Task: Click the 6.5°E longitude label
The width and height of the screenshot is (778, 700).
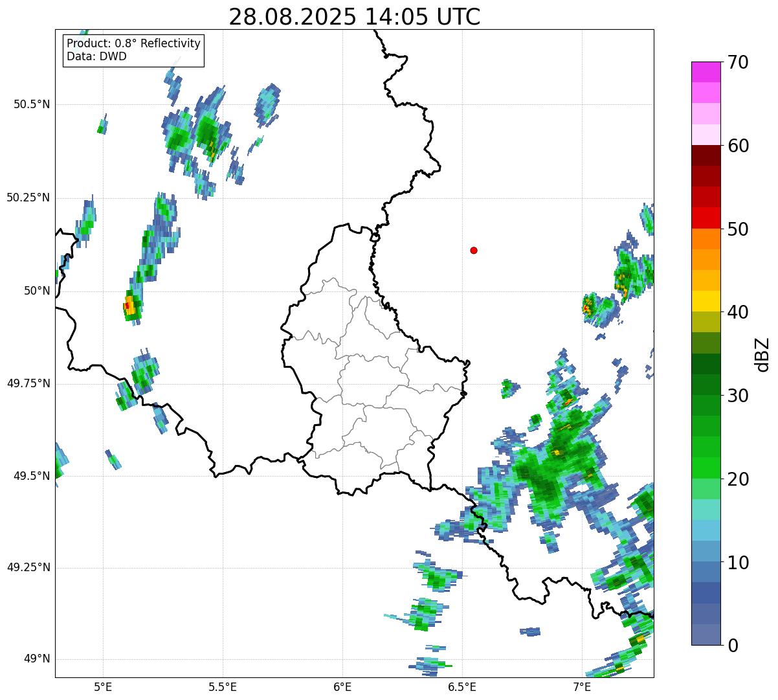Action: tap(462, 686)
